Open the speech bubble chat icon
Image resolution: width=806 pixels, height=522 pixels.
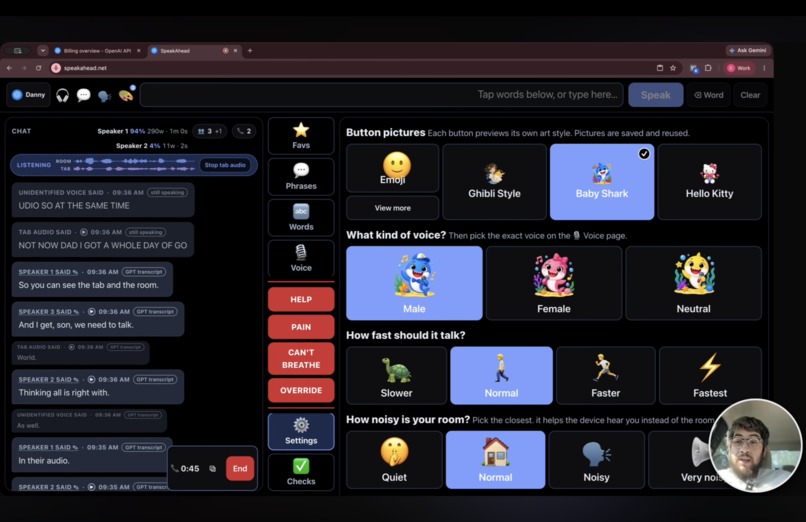[x=83, y=95]
